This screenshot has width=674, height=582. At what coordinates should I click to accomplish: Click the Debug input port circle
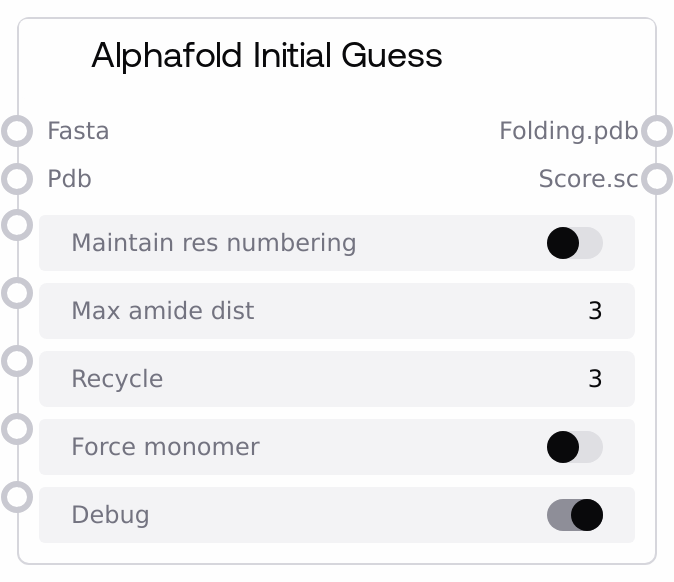(17, 497)
